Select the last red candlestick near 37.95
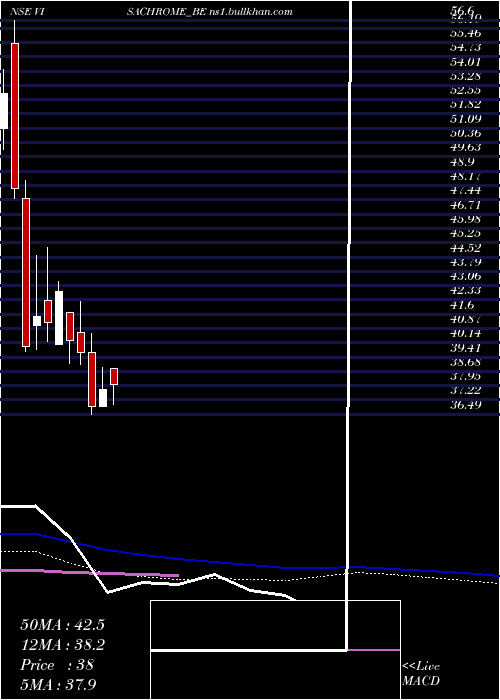Image resolution: width=500 pixels, height=700 pixels. 114,376
